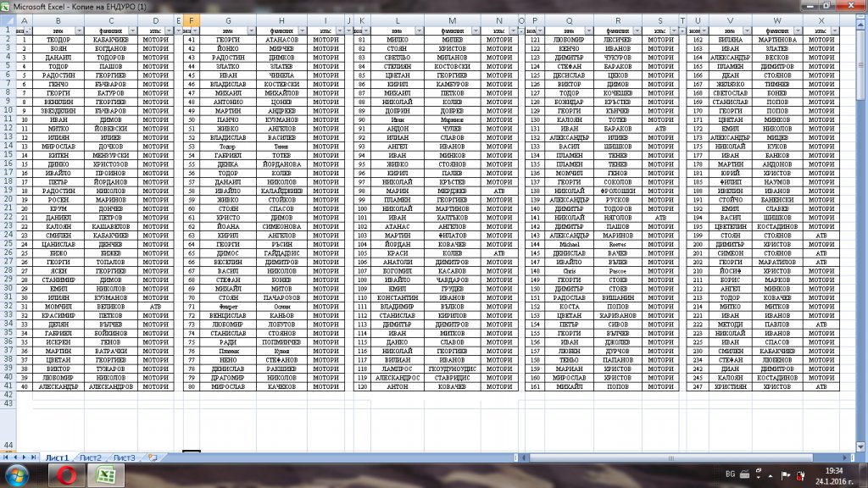Click the vertical scrollbar down arrow

[x=860, y=446]
